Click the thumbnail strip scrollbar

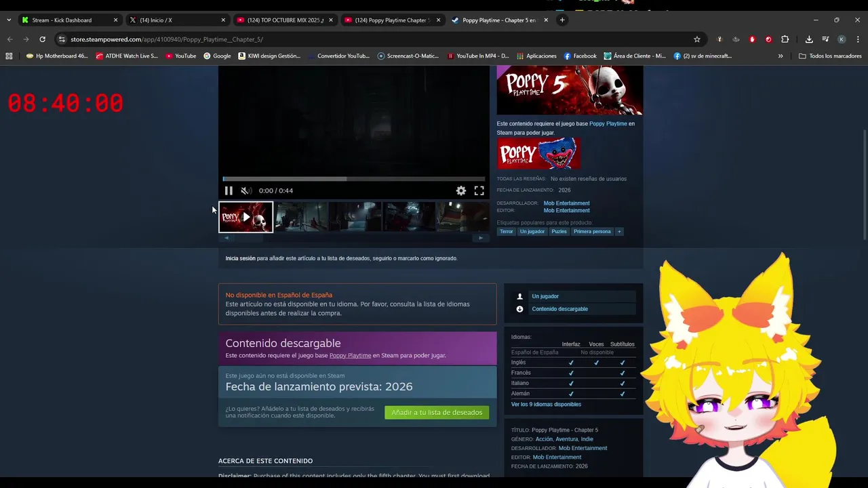coord(353,238)
